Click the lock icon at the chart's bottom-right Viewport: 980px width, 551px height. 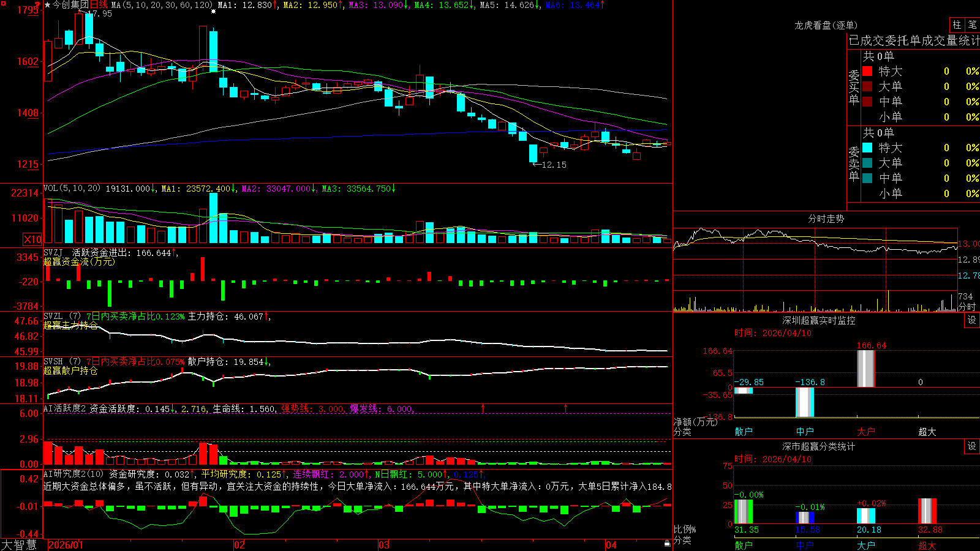pos(667,544)
